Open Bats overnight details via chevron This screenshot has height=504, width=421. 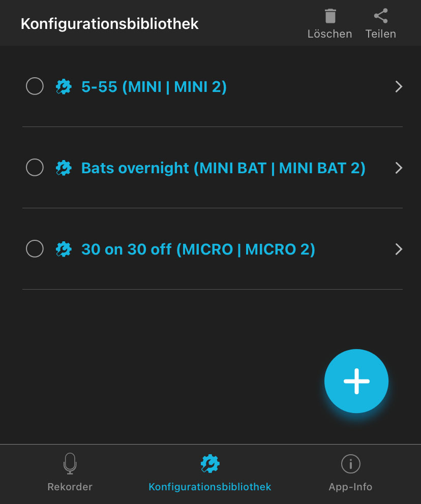click(x=399, y=168)
